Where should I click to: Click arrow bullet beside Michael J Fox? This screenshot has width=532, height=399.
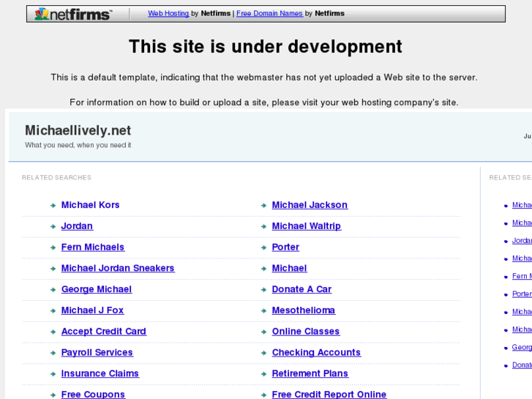click(53, 310)
